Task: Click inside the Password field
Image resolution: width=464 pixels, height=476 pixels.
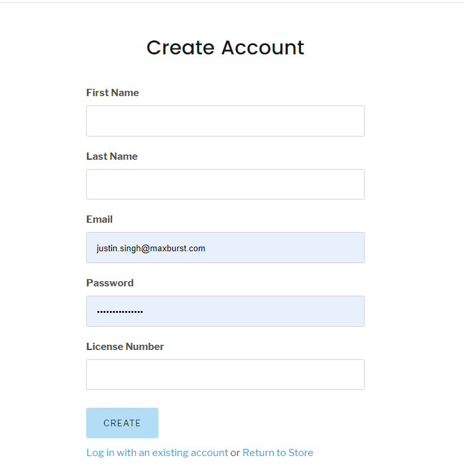Action: tap(225, 311)
